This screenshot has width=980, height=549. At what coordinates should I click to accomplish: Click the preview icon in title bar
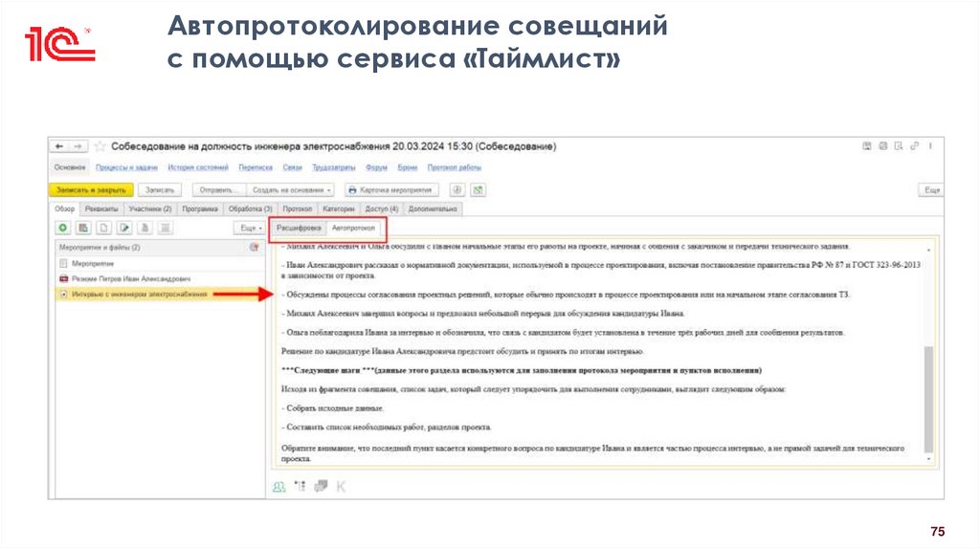899,146
